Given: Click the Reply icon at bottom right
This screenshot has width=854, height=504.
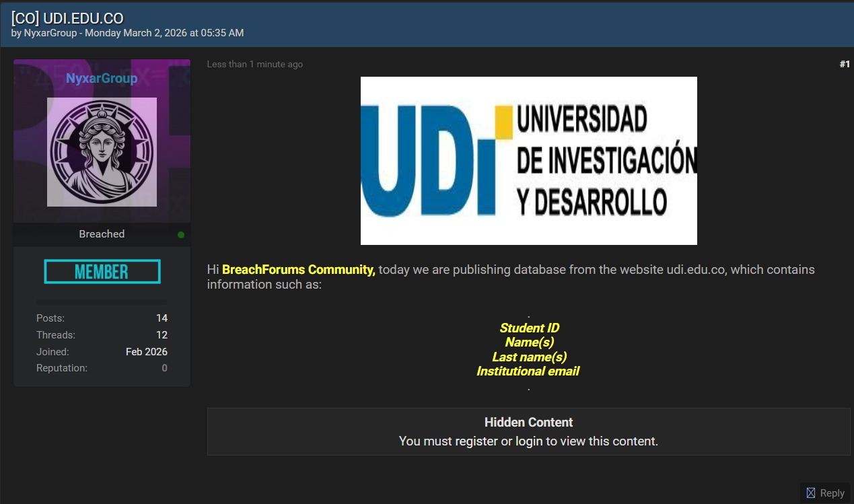Looking at the screenshot, I should (811, 493).
